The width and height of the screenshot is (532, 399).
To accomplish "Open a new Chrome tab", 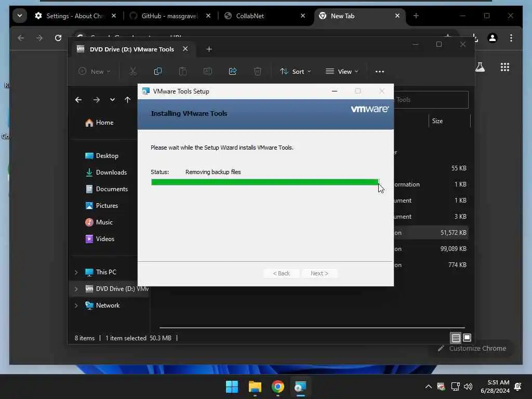I will pyautogui.click(x=416, y=16).
